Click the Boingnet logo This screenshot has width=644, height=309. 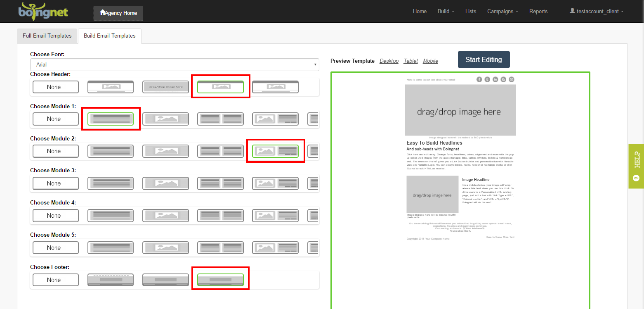click(x=43, y=11)
